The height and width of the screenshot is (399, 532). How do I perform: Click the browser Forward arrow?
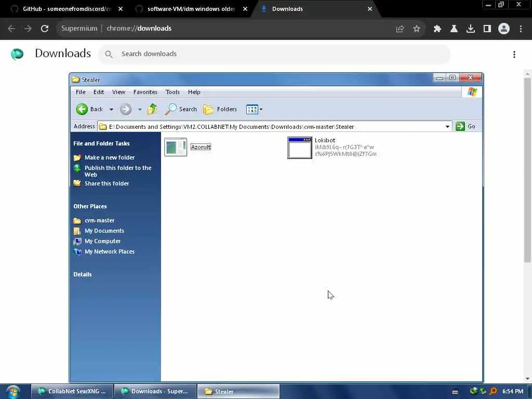coord(28,29)
